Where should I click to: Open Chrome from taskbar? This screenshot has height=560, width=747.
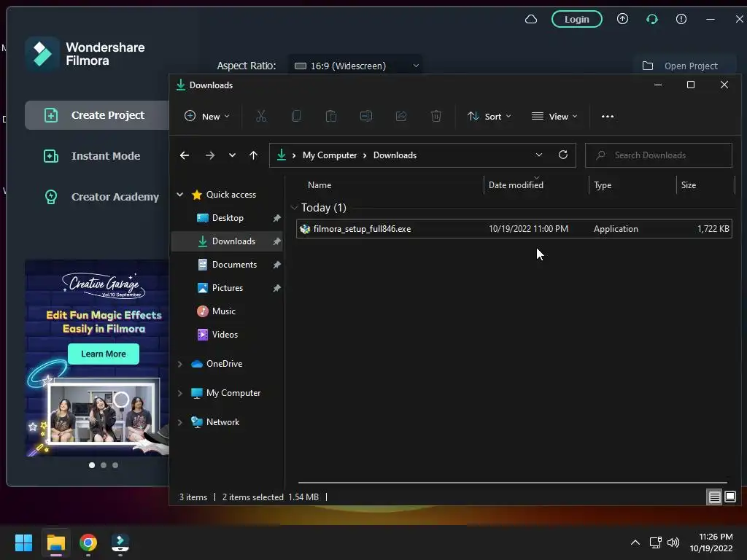(88, 542)
